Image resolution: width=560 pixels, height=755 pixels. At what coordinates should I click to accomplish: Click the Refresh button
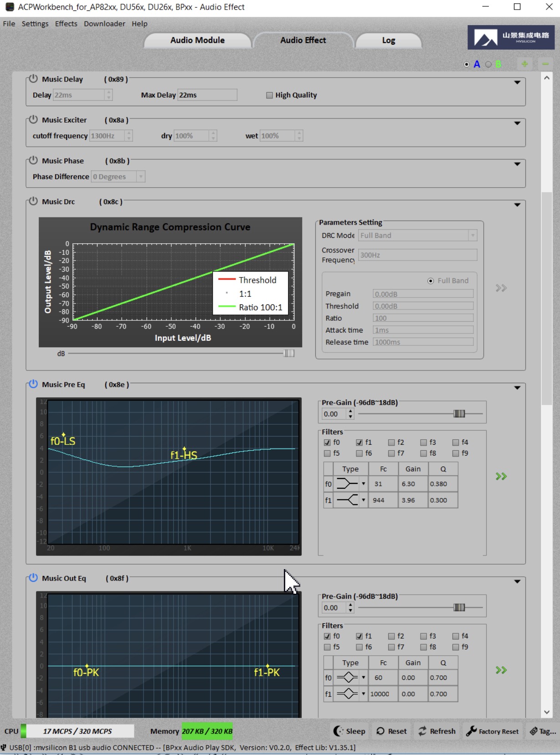[437, 731]
